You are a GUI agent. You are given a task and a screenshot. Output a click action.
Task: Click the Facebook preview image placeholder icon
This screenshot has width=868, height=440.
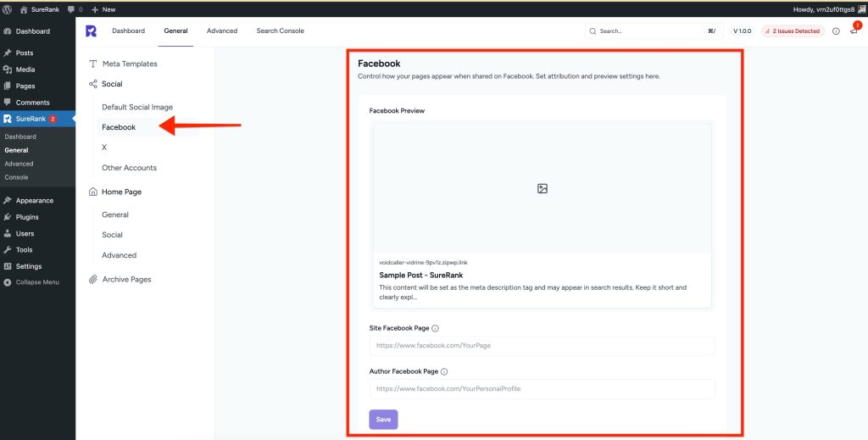tap(542, 189)
